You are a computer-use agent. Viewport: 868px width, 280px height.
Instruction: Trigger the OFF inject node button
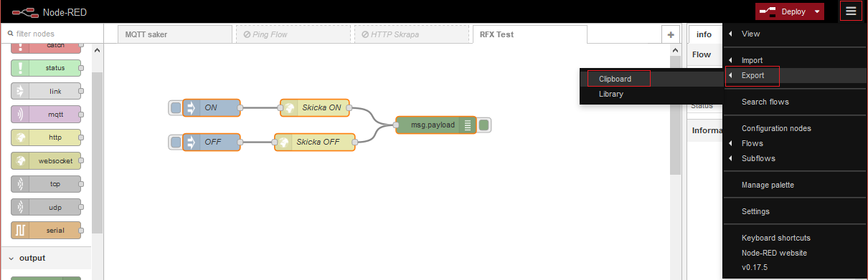point(175,142)
